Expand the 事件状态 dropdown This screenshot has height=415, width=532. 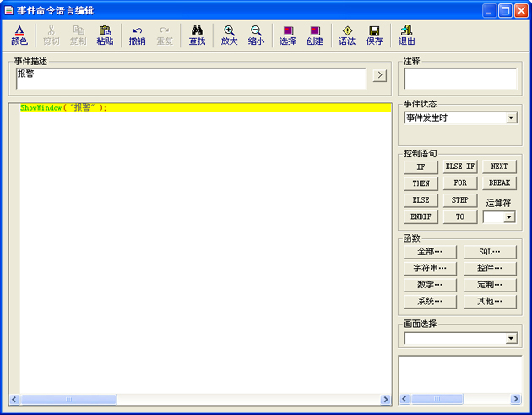click(511, 117)
